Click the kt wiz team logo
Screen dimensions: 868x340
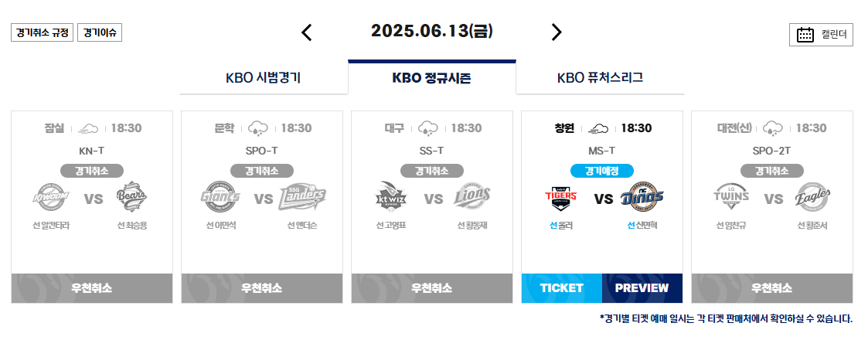(x=392, y=198)
